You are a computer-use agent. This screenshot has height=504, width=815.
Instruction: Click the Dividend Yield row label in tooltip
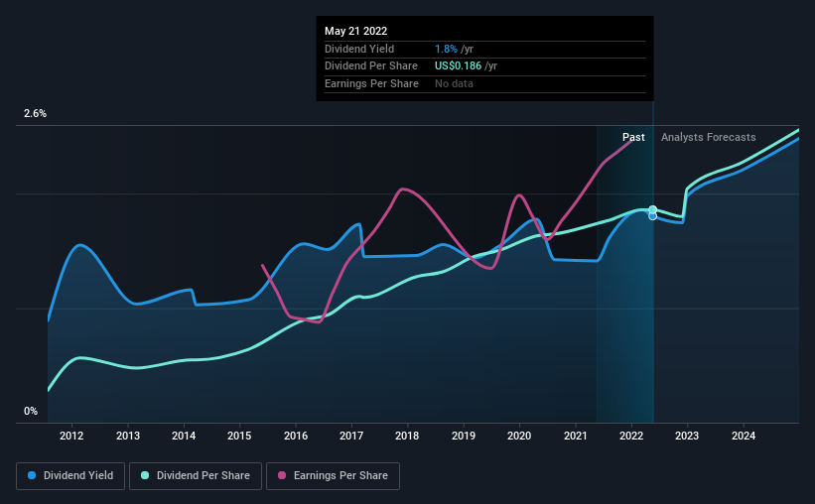pyautogui.click(x=359, y=49)
